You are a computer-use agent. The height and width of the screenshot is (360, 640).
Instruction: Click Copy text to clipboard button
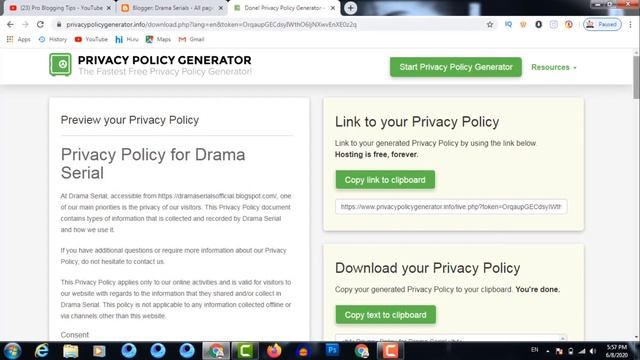pyautogui.click(x=385, y=315)
